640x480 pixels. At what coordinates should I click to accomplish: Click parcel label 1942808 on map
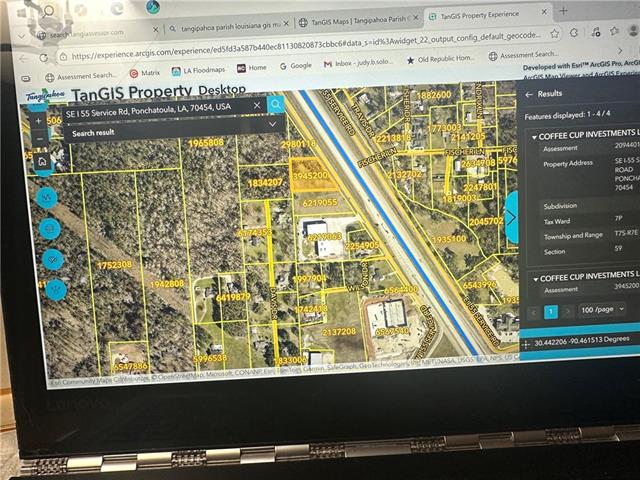(167, 284)
